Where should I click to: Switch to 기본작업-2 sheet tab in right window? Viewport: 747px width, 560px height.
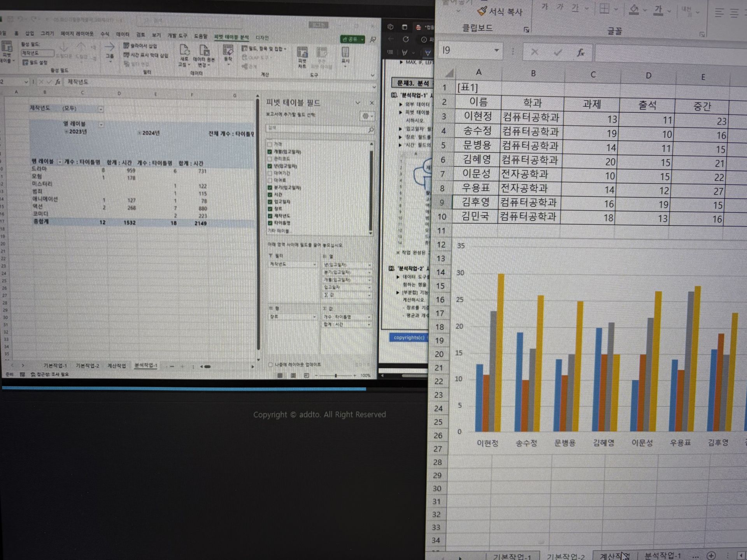pos(566,556)
